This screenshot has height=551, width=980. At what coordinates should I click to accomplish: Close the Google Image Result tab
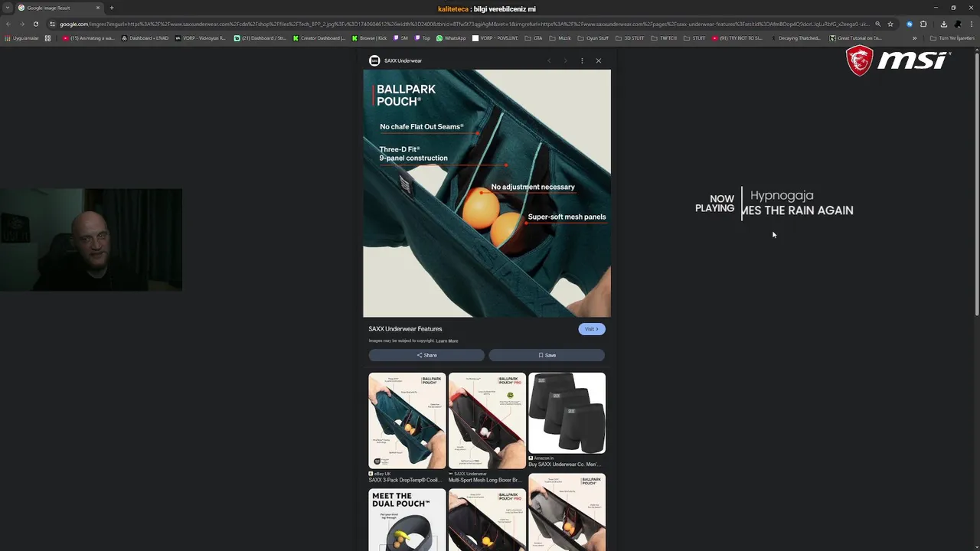[97, 8]
